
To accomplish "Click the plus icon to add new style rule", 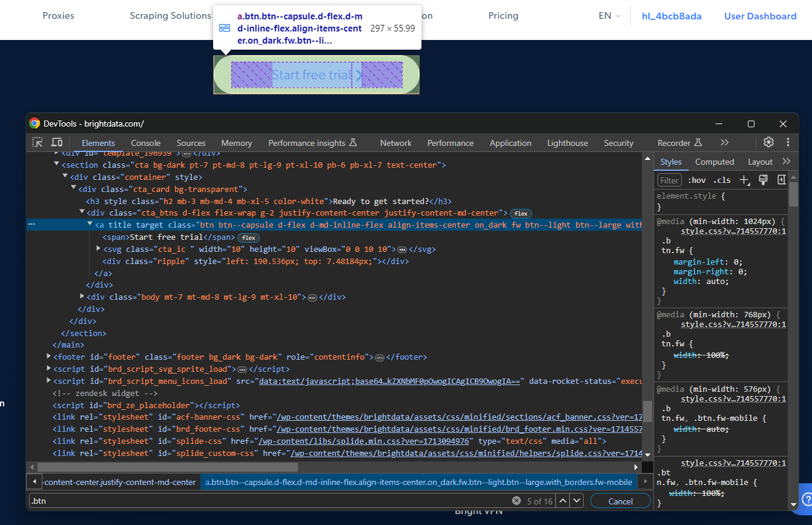I will 744,180.
